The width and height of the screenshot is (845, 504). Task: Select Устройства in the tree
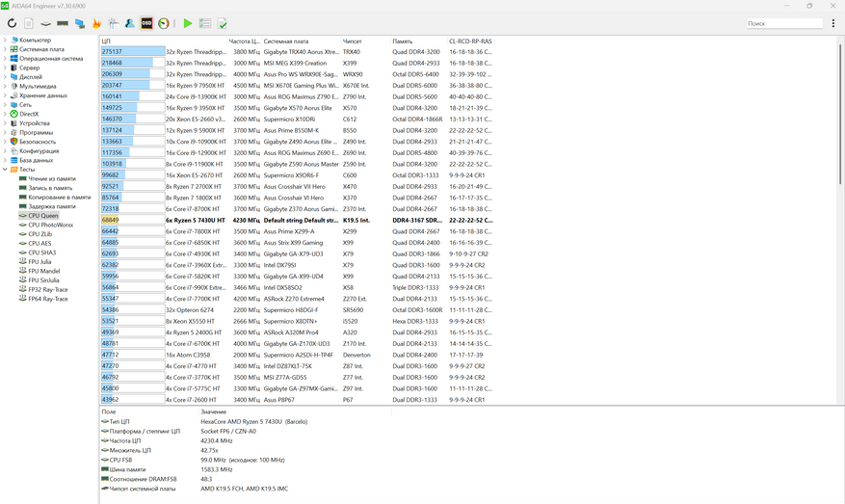35,123
